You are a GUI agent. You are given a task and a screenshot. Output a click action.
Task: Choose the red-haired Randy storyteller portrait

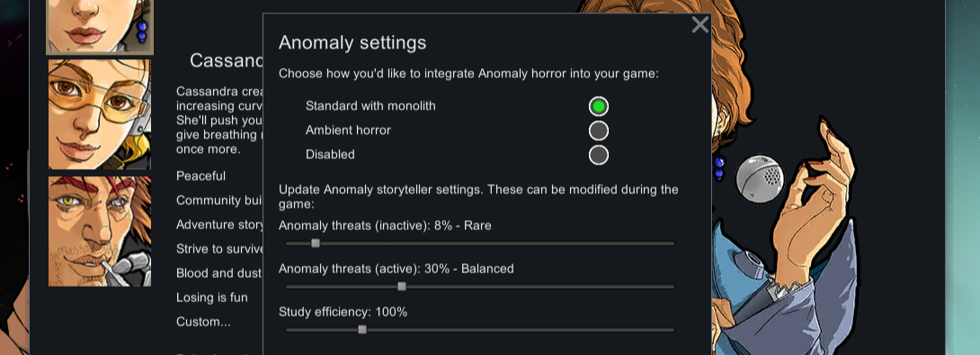(x=100, y=231)
